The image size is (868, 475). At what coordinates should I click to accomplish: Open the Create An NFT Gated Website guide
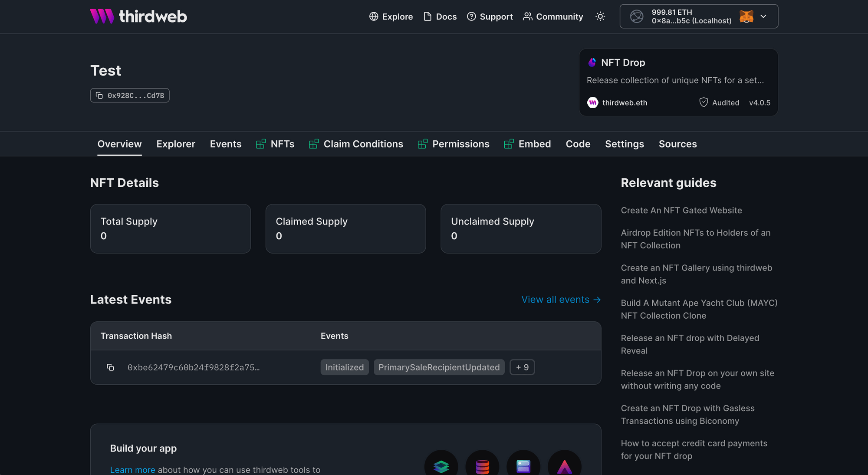click(x=681, y=210)
